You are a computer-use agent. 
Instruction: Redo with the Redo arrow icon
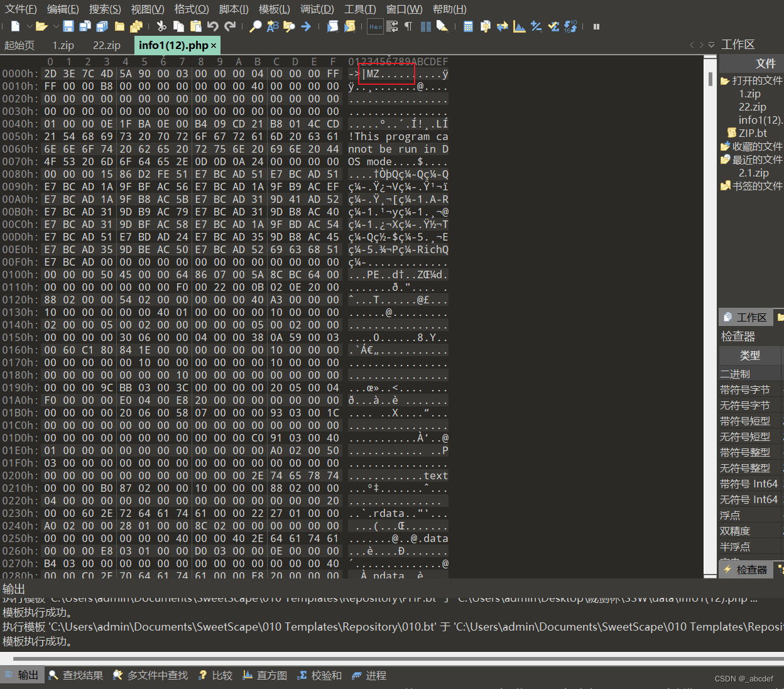point(230,26)
